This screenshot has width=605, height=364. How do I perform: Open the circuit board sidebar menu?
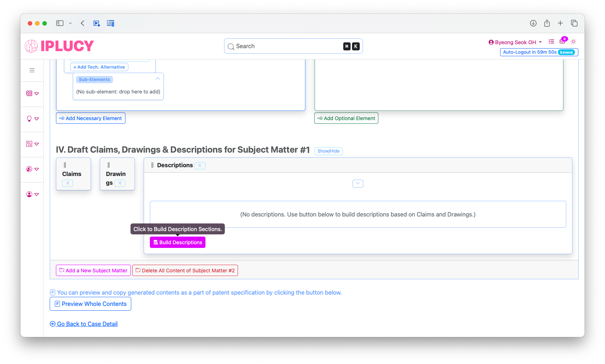pos(32,93)
